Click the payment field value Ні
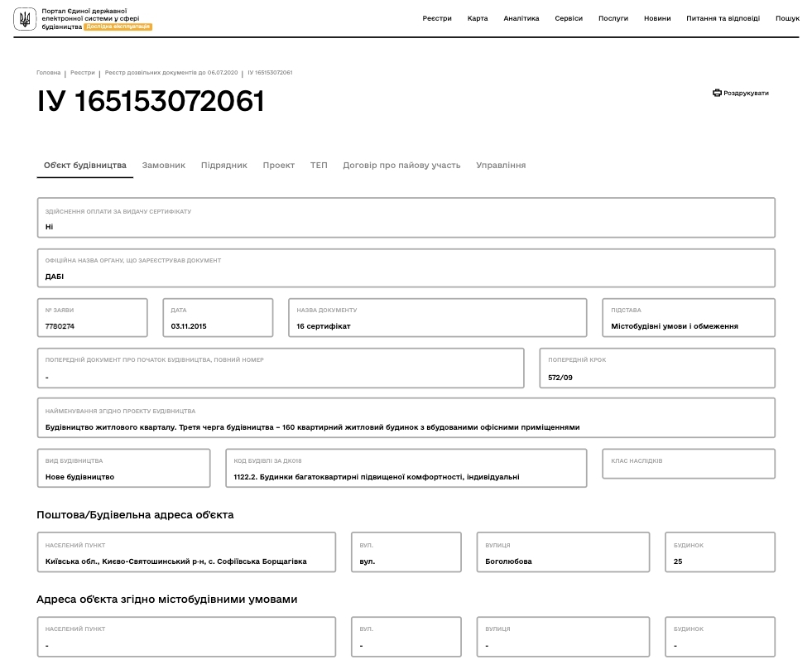 point(49,227)
